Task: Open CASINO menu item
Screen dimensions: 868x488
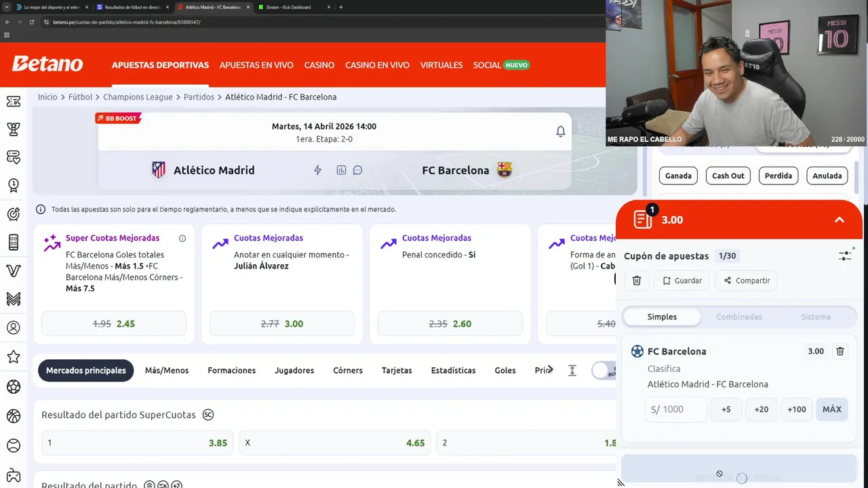Action: [x=319, y=65]
